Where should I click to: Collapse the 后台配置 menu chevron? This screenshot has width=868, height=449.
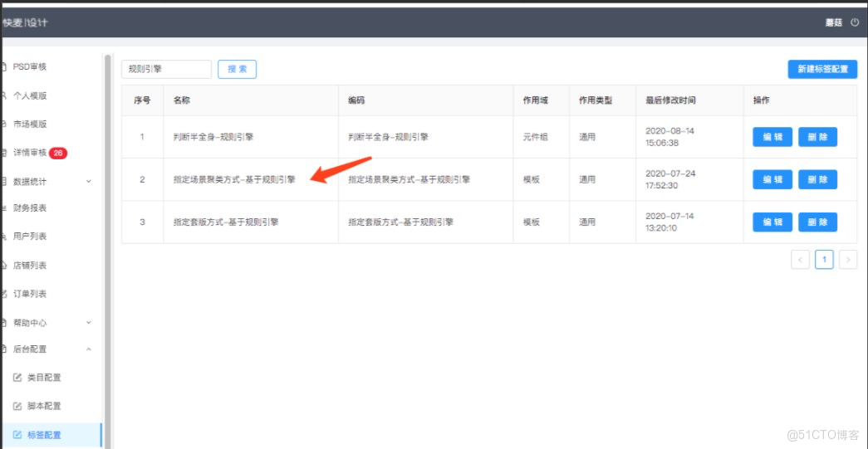pyautogui.click(x=89, y=349)
